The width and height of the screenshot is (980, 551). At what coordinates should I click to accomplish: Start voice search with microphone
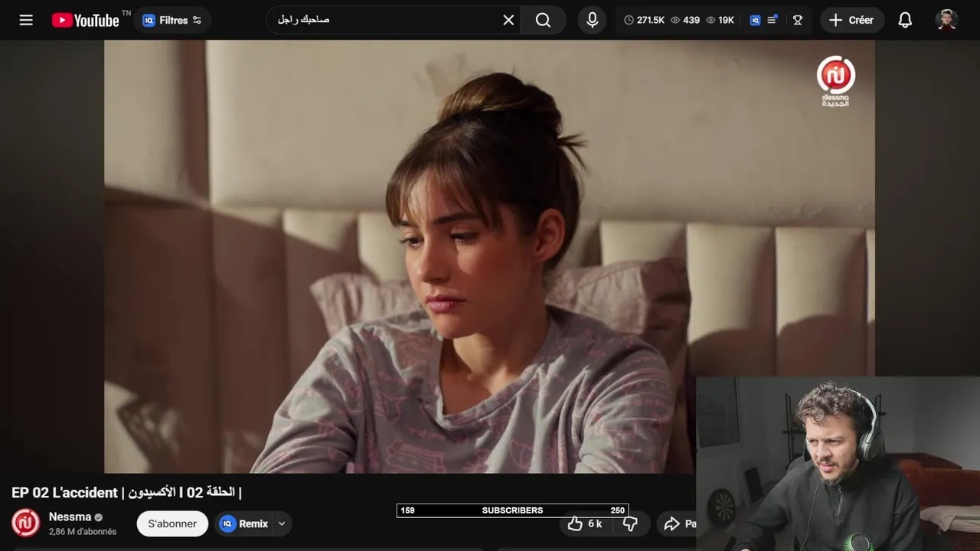click(592, 20)
